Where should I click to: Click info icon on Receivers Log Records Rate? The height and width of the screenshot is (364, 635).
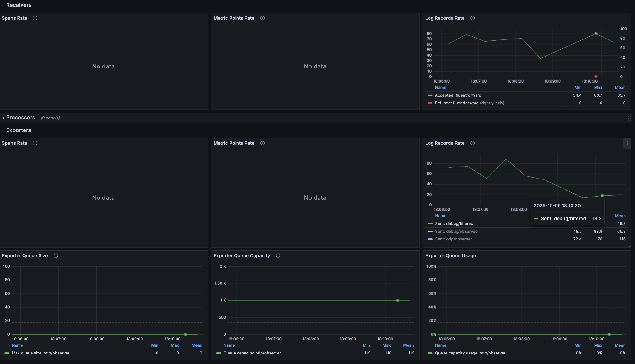pos(473,18)
